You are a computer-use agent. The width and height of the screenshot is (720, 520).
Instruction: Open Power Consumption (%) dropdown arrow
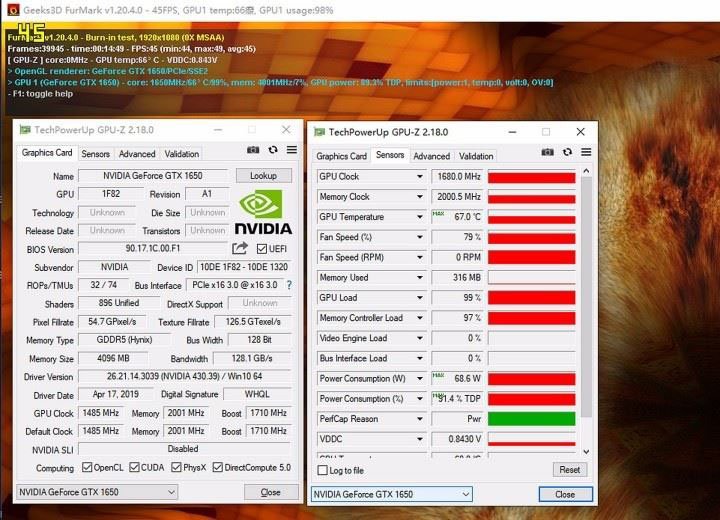click(419, 399)
